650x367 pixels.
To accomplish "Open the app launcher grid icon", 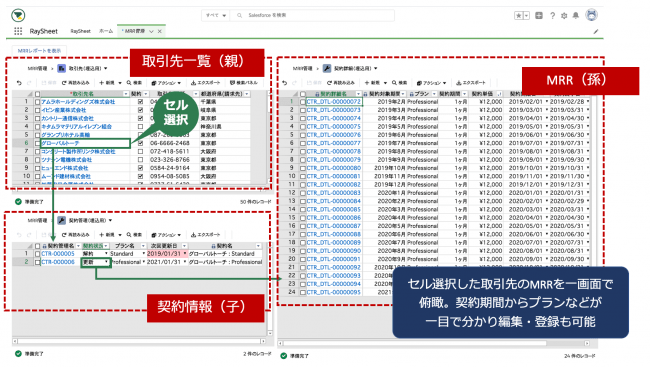I will (x=18, y=31).
